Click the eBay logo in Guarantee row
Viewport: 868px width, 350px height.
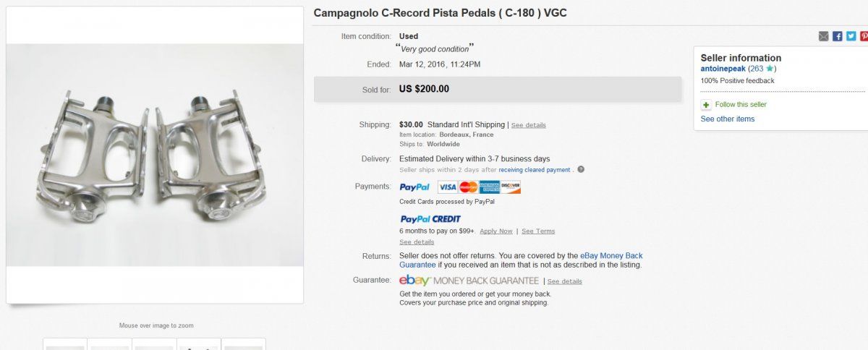415,281
